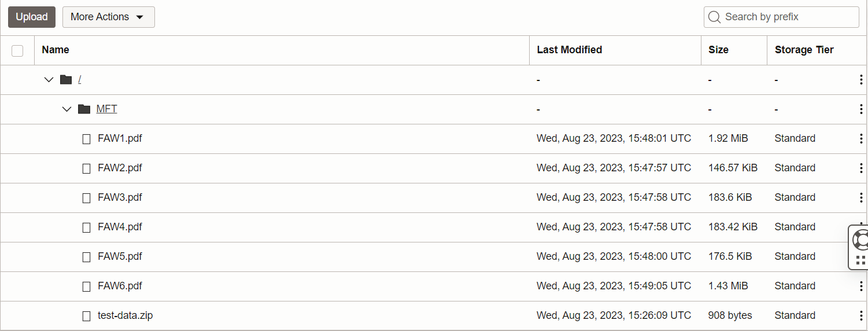Click the Search by prefix field
Image resolution: width=868 pixels, height=331 pixels.
pyautogui.click(x=789, y=17)
